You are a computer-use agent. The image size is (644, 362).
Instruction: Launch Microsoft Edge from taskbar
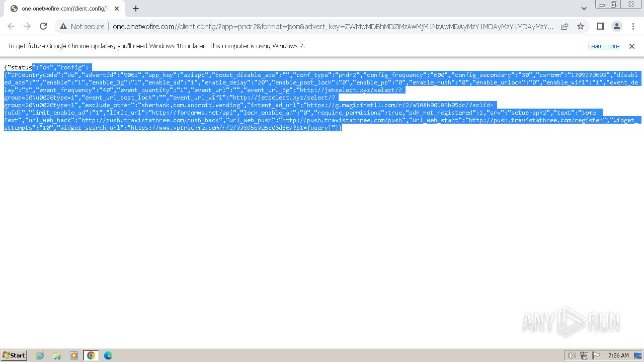tap(108, 355)
